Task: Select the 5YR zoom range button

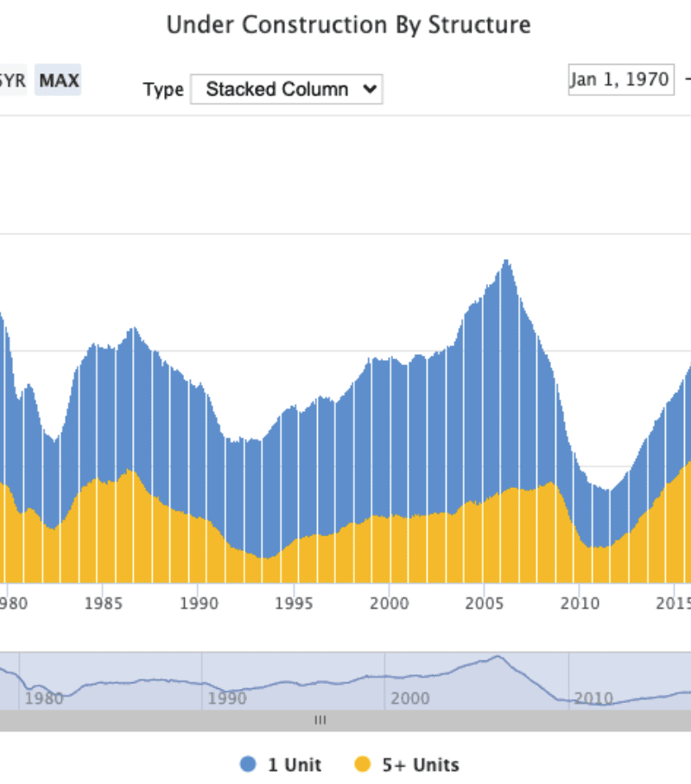Action: tap(12, 81)
